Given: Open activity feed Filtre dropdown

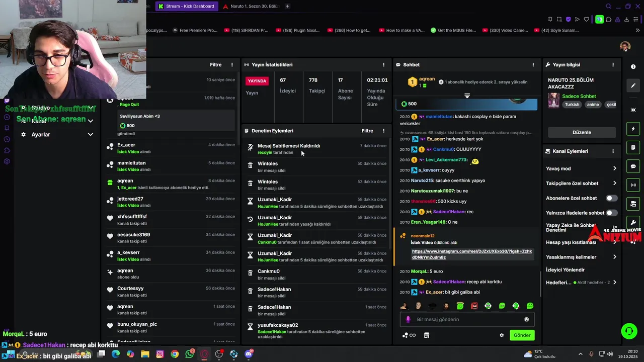Looking at the screenshot, I should coord(215,65).
